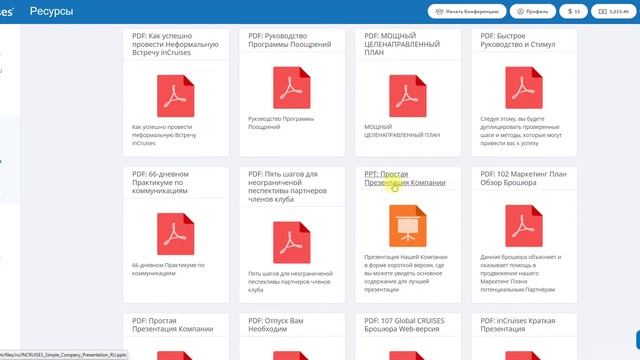Open the PDF icon for Неформальную Встречу inCruises
This screenshot has height=360, width=640.
[x=176, y=96]
